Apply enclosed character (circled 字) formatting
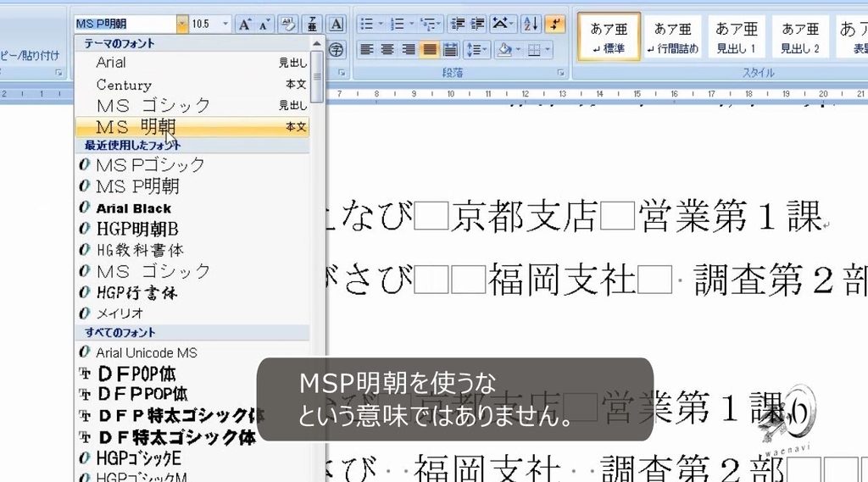Screen dimensions: 868x482 [x=336, y=50]
